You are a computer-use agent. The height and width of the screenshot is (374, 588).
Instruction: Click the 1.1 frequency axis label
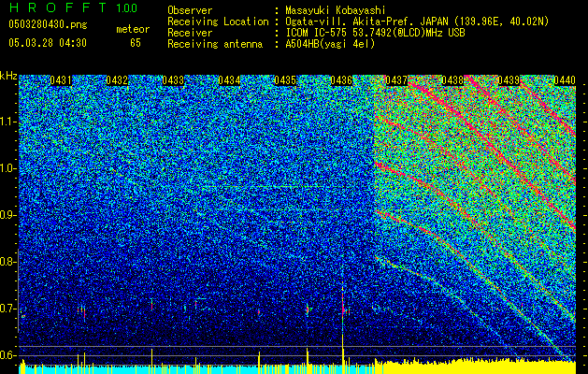7,122
